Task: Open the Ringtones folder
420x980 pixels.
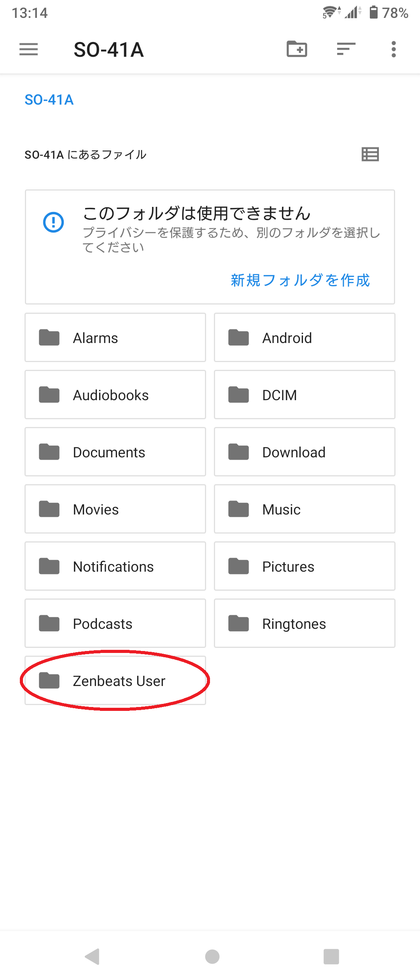Action: (304, 623)
